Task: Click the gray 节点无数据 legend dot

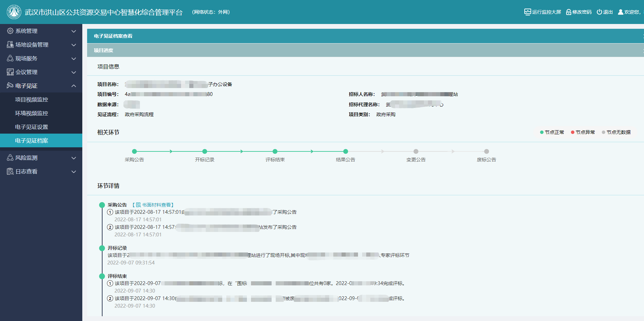Action: [604, 132]
